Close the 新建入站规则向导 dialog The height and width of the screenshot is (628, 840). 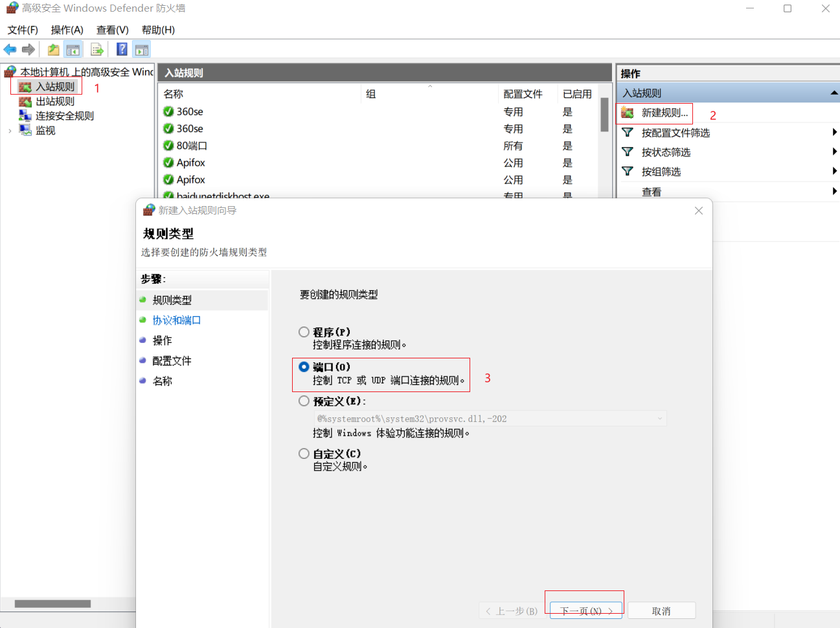[x=699, y=211]
